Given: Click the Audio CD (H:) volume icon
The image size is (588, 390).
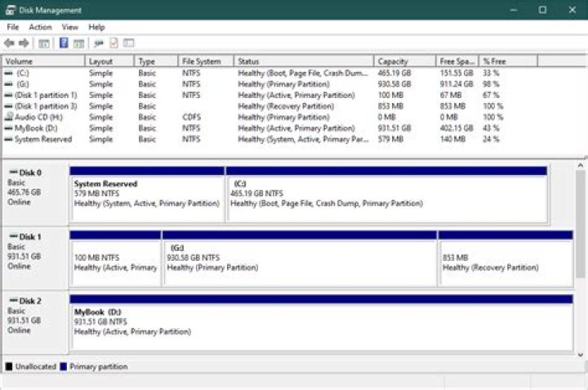Looking at the screenshot, I should 9,117.
